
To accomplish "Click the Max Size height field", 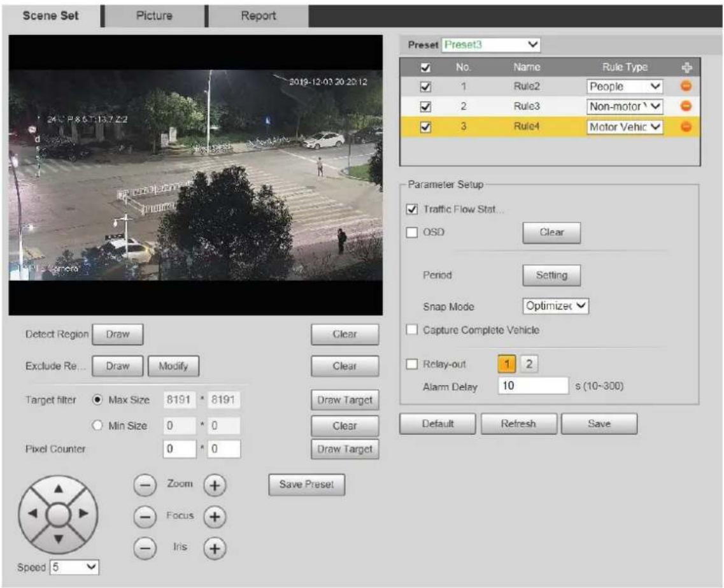I will tap(224, 400).
